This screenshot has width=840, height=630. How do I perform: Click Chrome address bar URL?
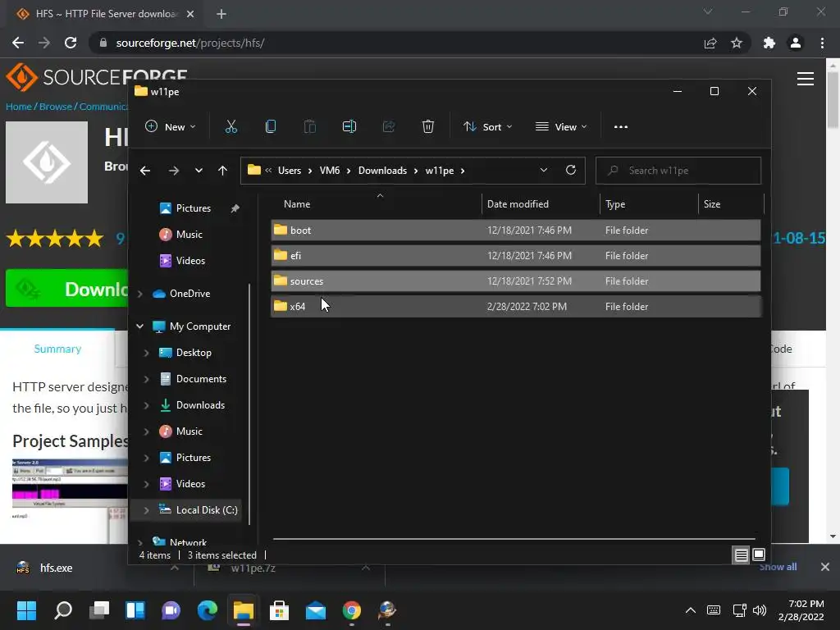point(190,43)
